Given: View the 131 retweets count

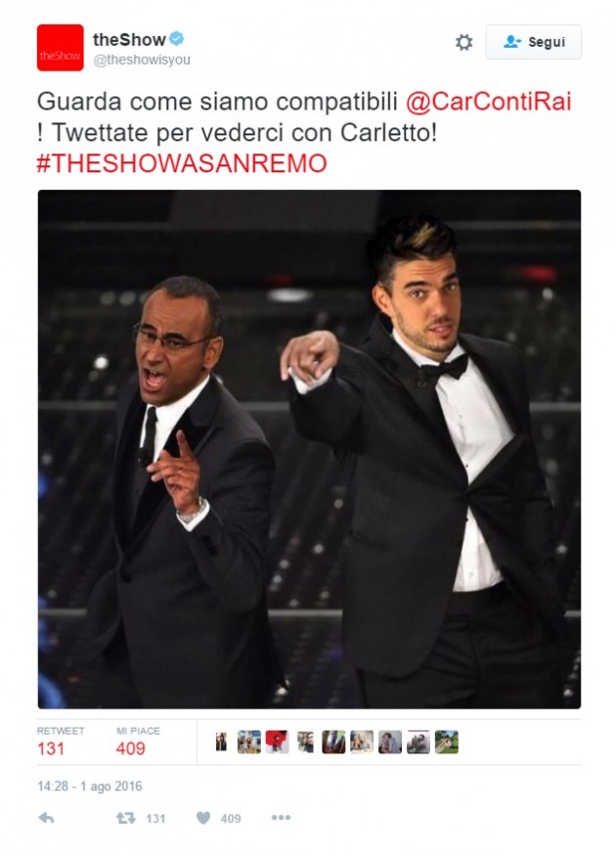Looking at the screenshot, I should pos(51,748).
